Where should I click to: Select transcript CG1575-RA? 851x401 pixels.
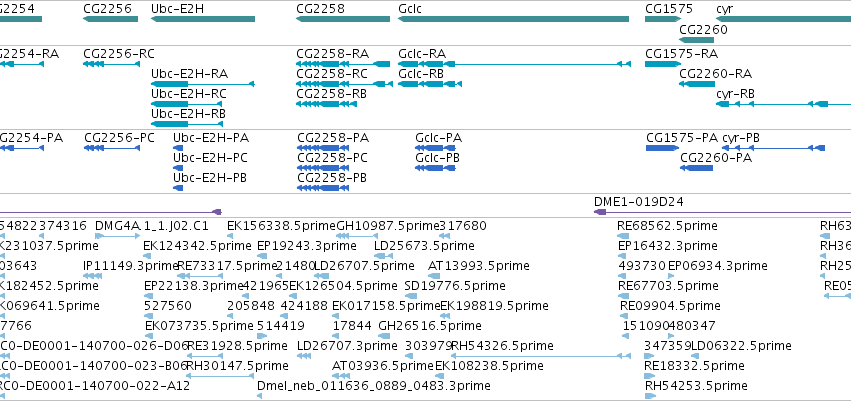click(x=663, y=64)
